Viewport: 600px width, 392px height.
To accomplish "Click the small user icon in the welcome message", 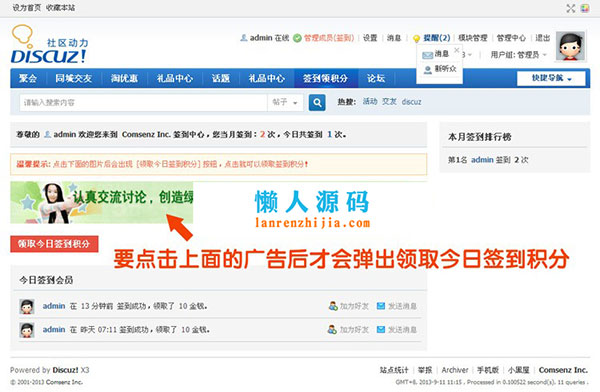I will (47, 134).
